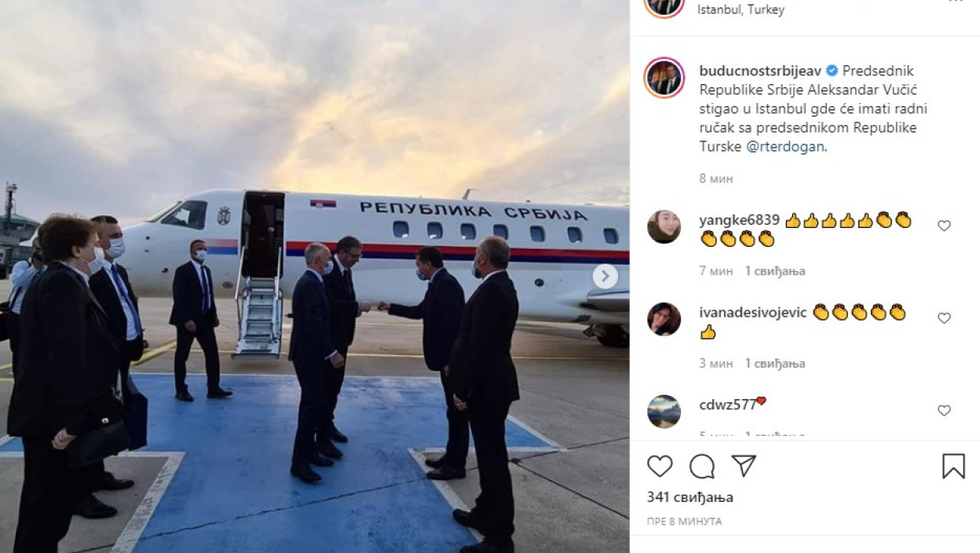Open the @rterdogan mention link
980x553 pixels.
(785, 146)
